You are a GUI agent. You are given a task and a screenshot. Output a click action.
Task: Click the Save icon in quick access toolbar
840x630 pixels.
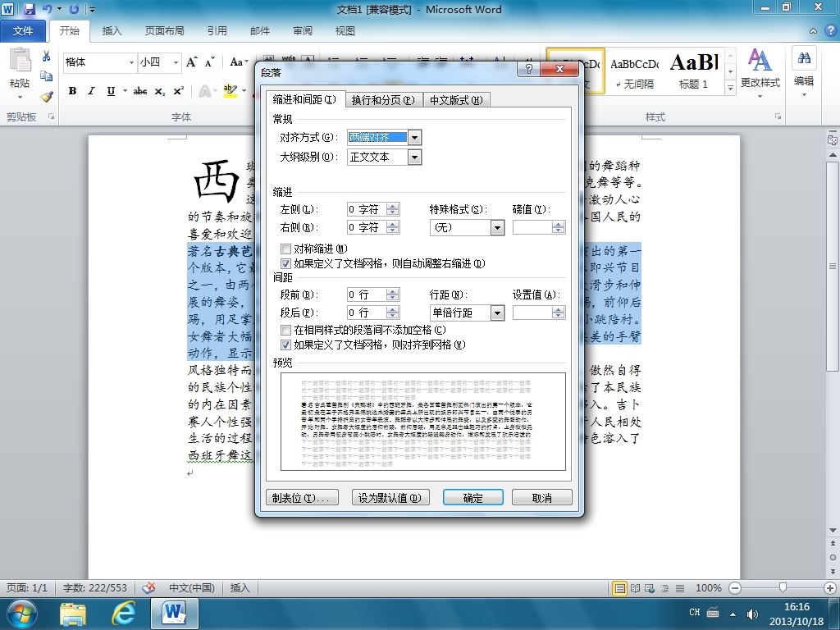(29, 9)
